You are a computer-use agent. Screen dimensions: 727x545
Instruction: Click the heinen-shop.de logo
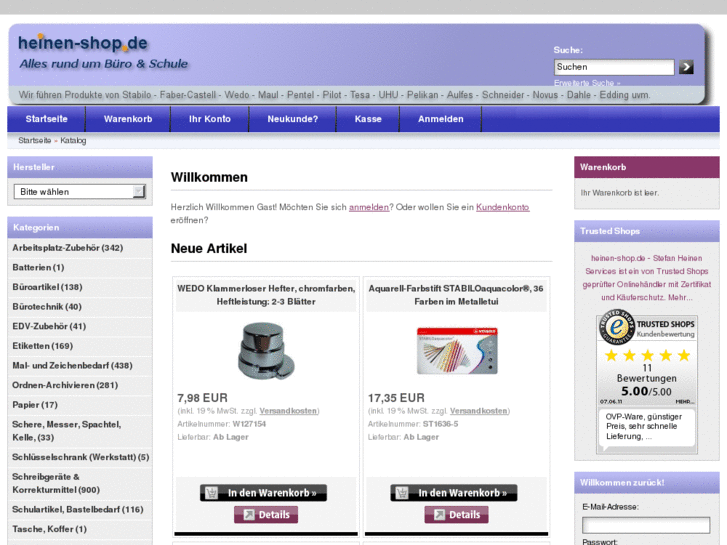(83, 43)
